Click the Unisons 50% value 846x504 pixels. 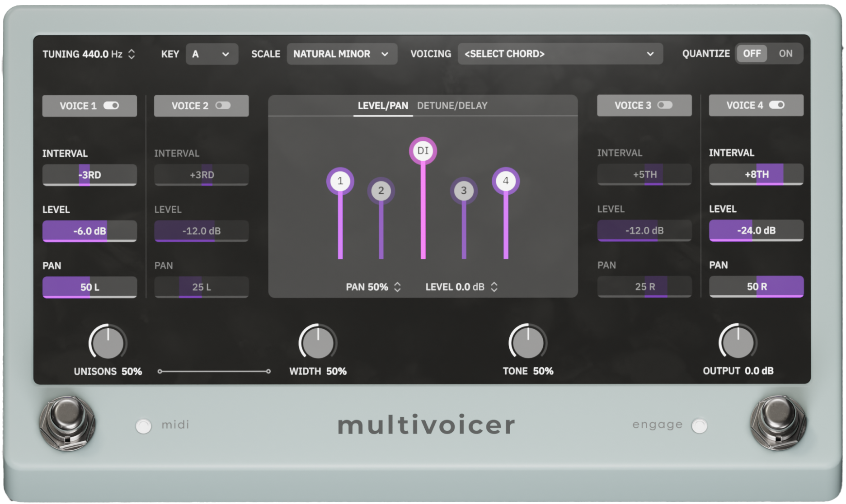tap(132, 372)
